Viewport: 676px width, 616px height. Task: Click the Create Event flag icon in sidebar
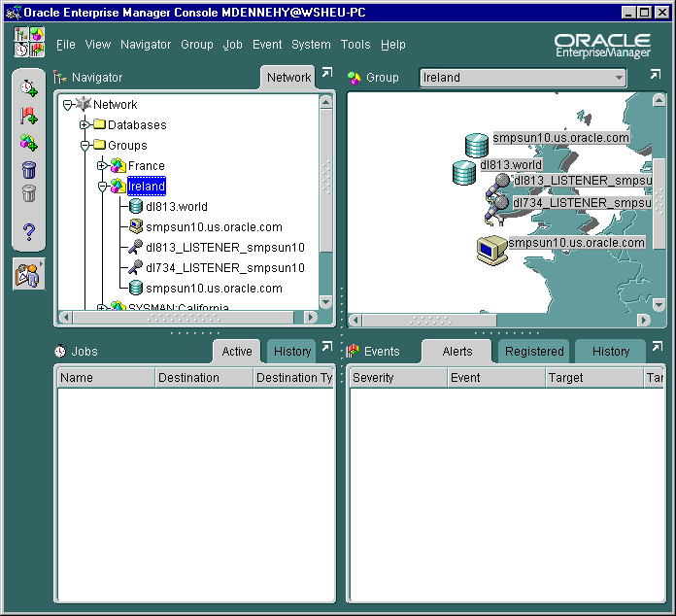click(29, 116)
